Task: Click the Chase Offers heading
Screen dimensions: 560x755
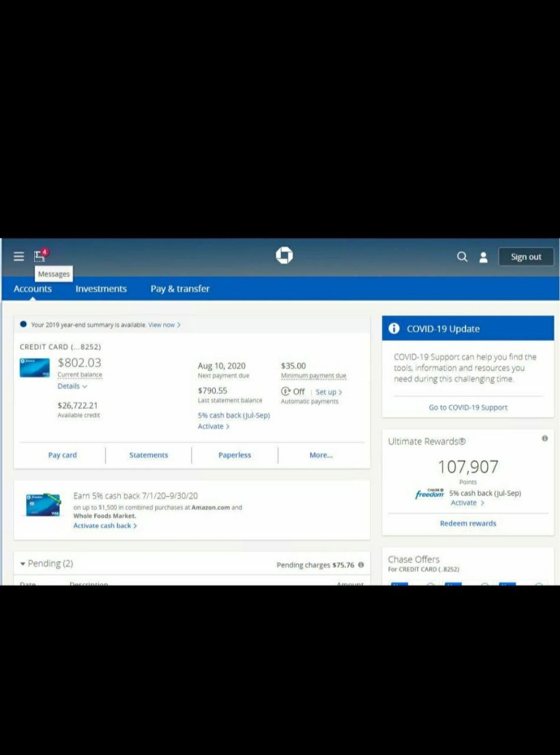Action: pos(414,559)
